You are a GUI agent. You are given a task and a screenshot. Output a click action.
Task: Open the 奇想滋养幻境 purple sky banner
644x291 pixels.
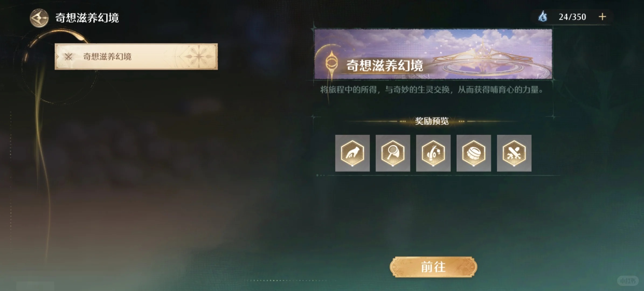click(x=433, y=54)
